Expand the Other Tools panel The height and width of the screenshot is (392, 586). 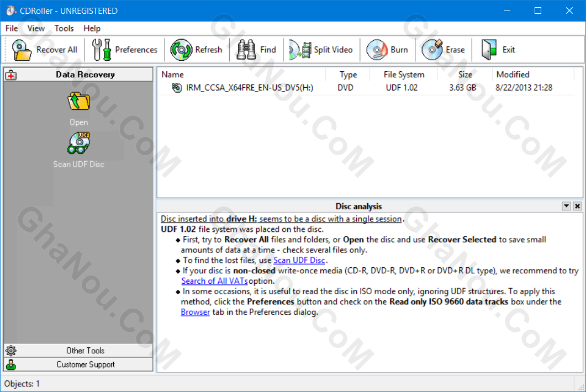78,351
